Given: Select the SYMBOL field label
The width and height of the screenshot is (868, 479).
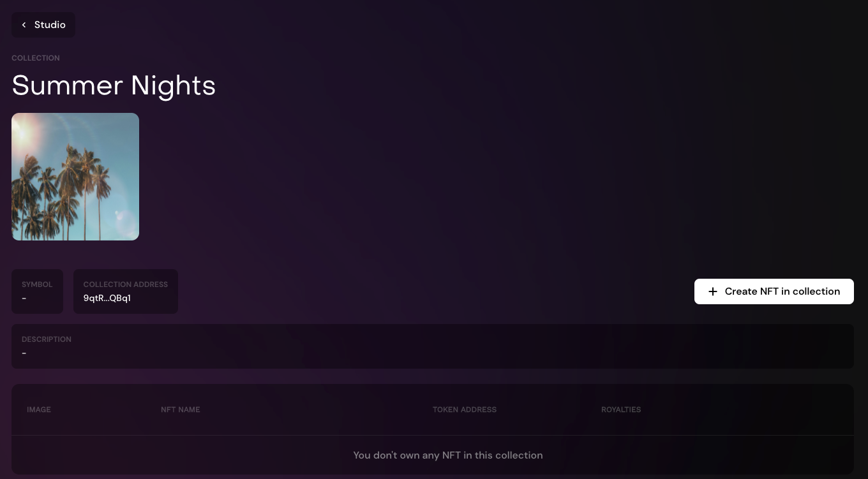Looking at the screenshot, I should (x=37, y=284).
